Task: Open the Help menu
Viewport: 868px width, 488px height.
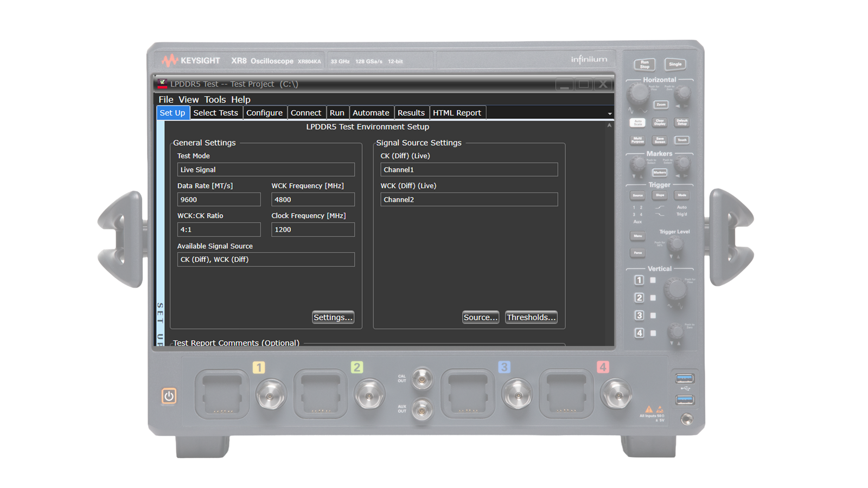Action: [241, 100]
